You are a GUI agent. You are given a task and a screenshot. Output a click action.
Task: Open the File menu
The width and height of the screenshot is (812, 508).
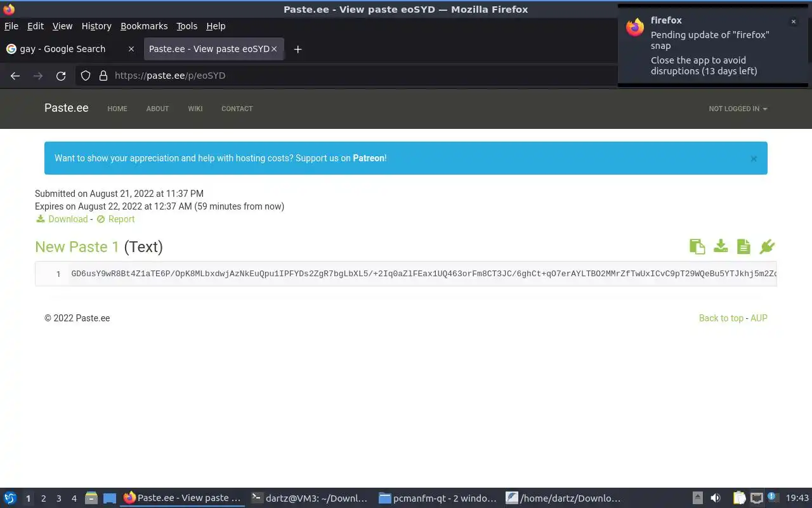point(11,26)
